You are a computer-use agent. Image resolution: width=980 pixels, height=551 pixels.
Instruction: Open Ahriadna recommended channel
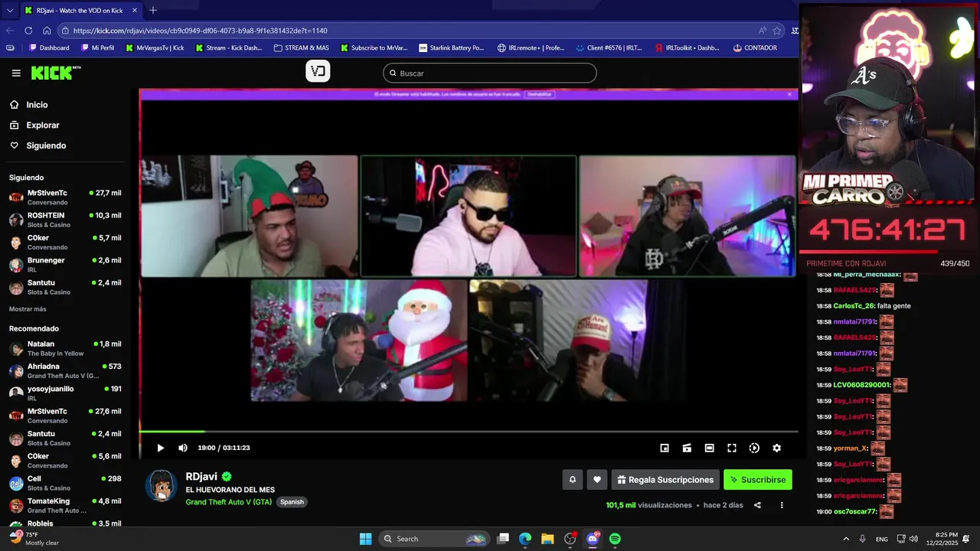coord(65,370)
